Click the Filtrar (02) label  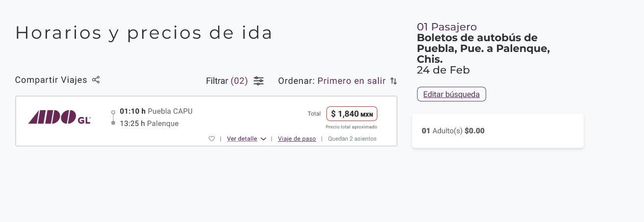(227, 81)
